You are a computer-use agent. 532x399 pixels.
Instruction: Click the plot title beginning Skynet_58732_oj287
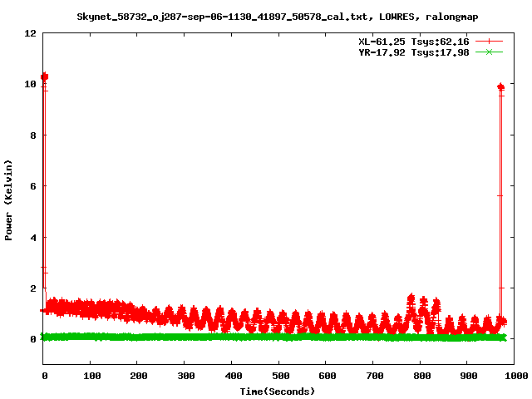pos(277,17)
